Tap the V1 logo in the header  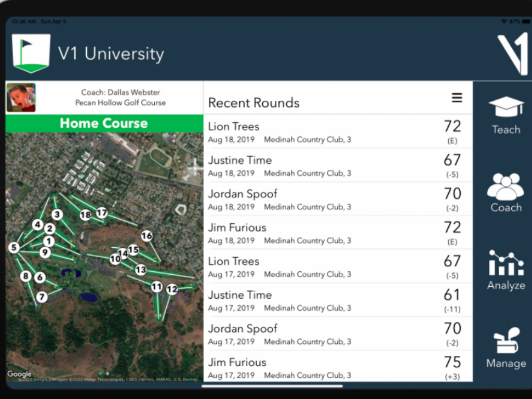[x=513, y=54]
